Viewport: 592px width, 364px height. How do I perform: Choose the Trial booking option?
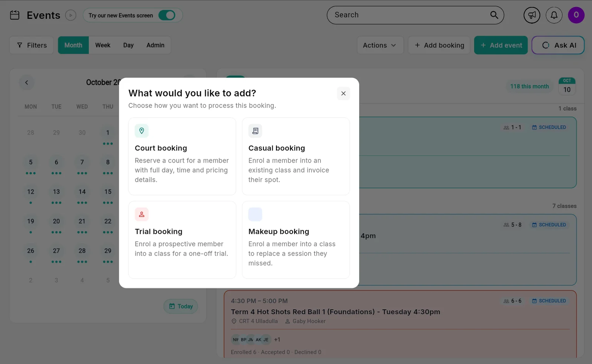pyautogui.click(x=182, y=240)
